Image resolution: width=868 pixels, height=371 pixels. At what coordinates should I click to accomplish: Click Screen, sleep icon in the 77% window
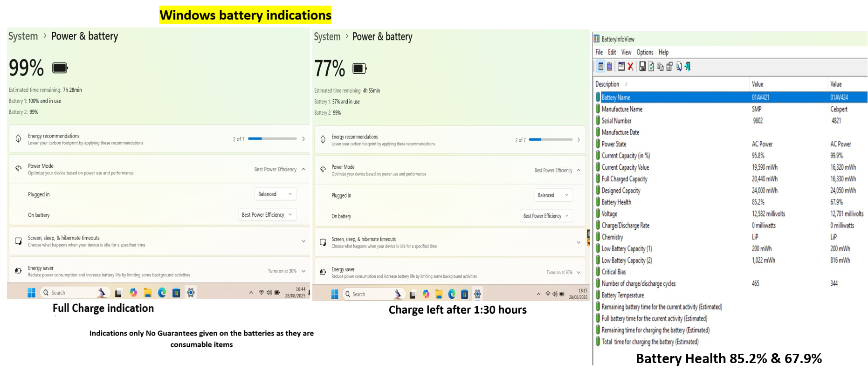click(x=323, y=242)
